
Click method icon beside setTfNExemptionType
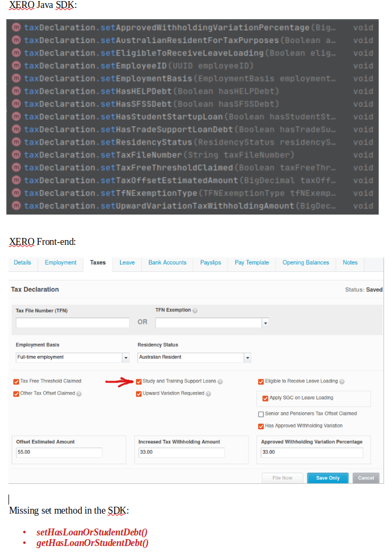pyautogui.click(x=16, y=193)
